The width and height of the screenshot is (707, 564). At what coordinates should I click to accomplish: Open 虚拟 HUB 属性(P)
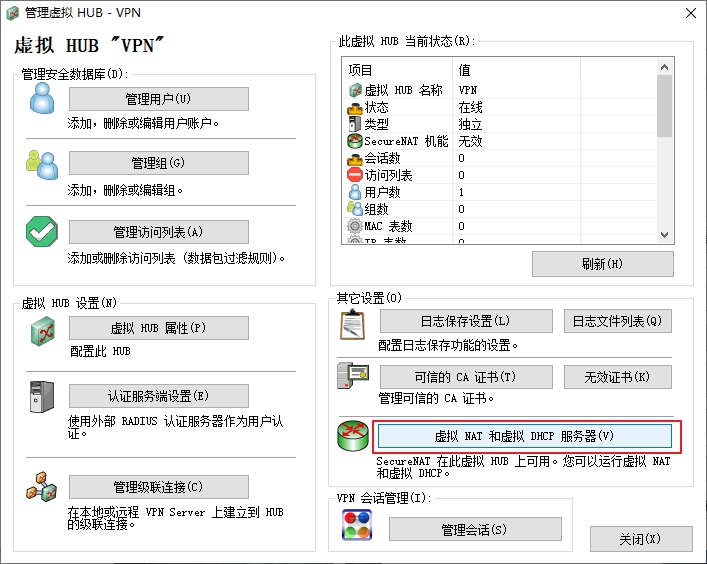(x=159, y=328)
